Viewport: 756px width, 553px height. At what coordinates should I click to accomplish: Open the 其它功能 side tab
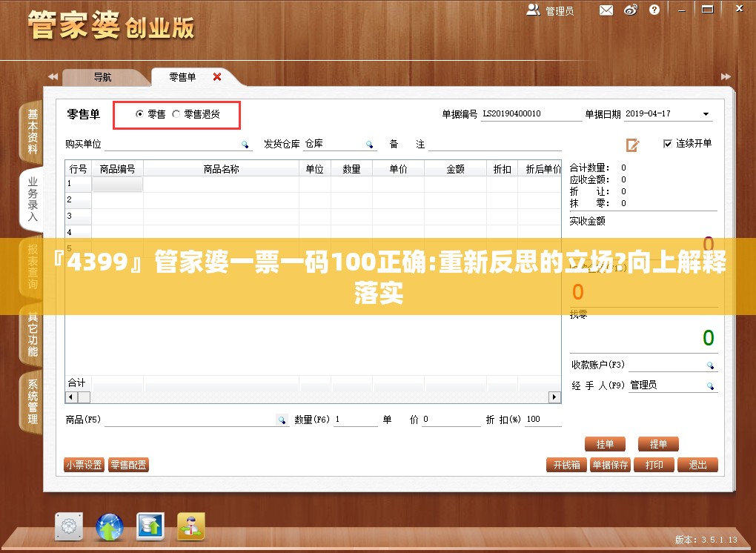point(32,334)
